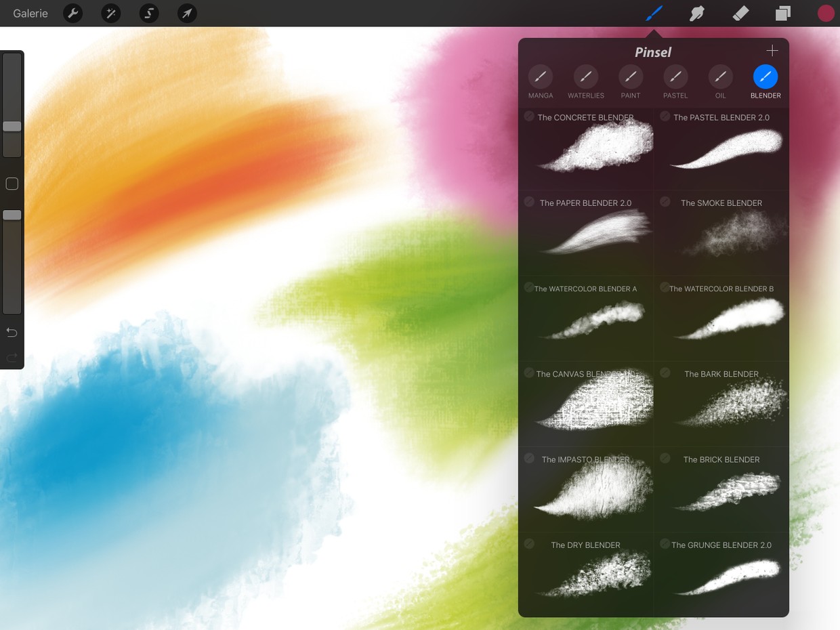Screen dimensions: 840x630
Task: Toggle selection circle on The CANVAS BLENDER
Action: [x=529, y=373]
